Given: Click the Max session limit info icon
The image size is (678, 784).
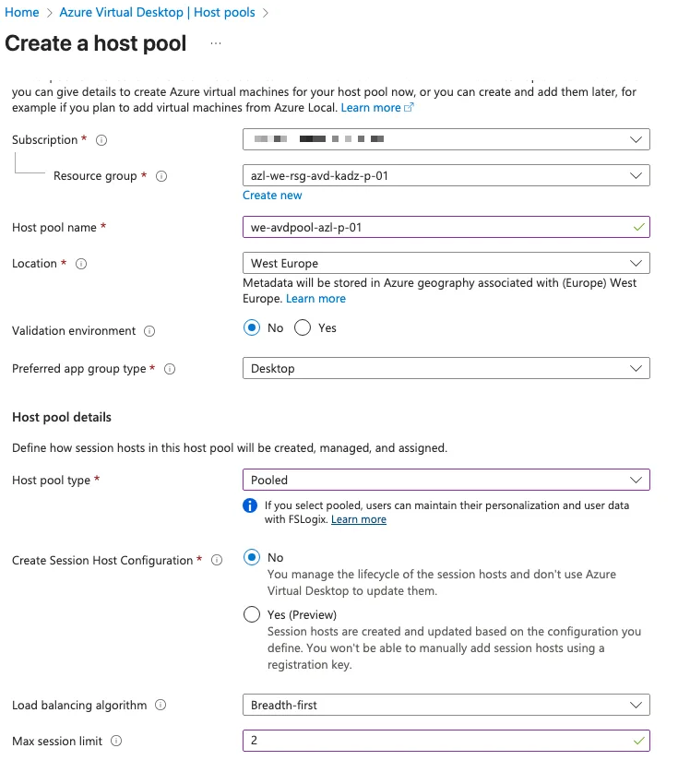Looking at the screenshot, I should pos(117,742).
